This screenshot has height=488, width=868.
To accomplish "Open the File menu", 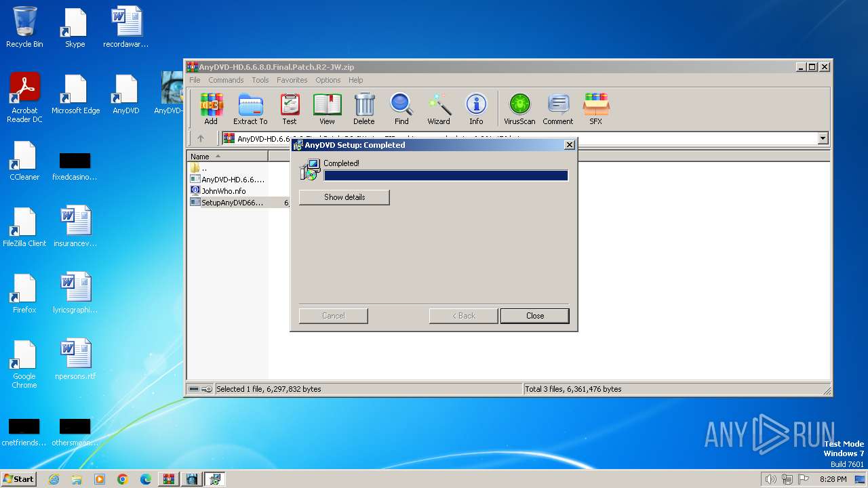I will click(195, 80).
